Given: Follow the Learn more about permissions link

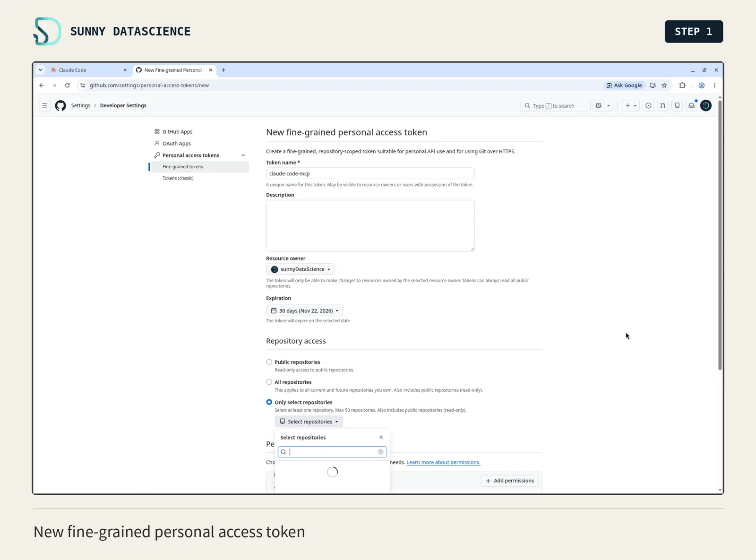Looking at the screenshot, I should coord(443,462).
